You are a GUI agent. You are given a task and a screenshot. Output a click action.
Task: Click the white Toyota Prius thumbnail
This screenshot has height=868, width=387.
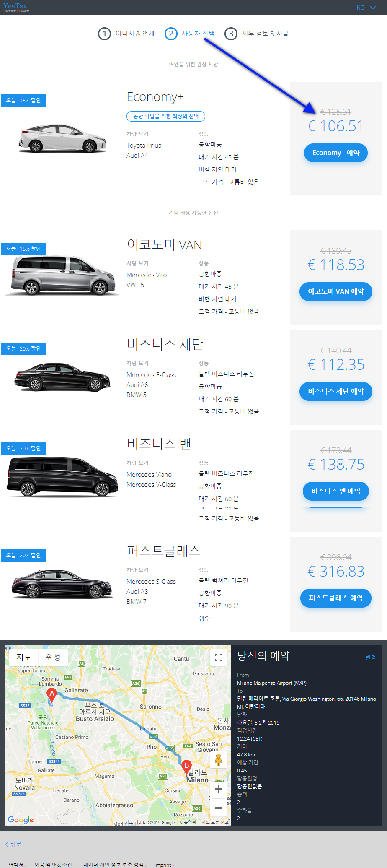(x=62, y=138)
